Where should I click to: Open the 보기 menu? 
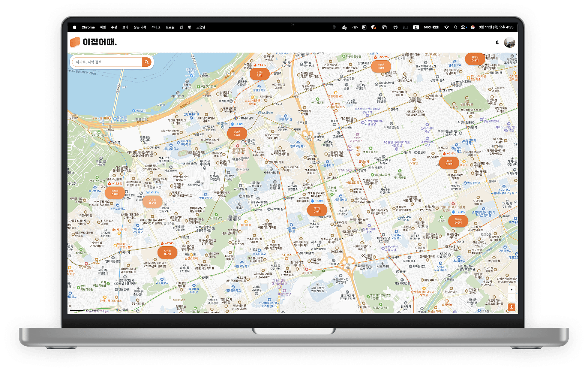point(125,27)
